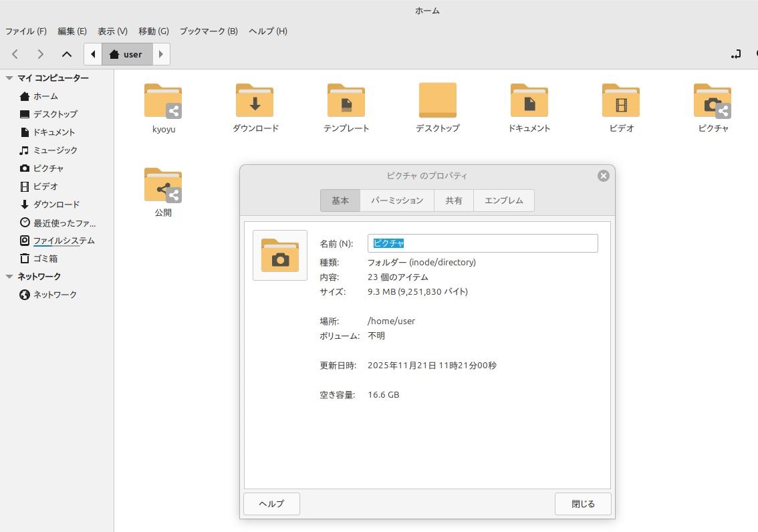Collapse the マイ コンピューター sidebar section
758x532 pixels.
[x=9, y=78]
